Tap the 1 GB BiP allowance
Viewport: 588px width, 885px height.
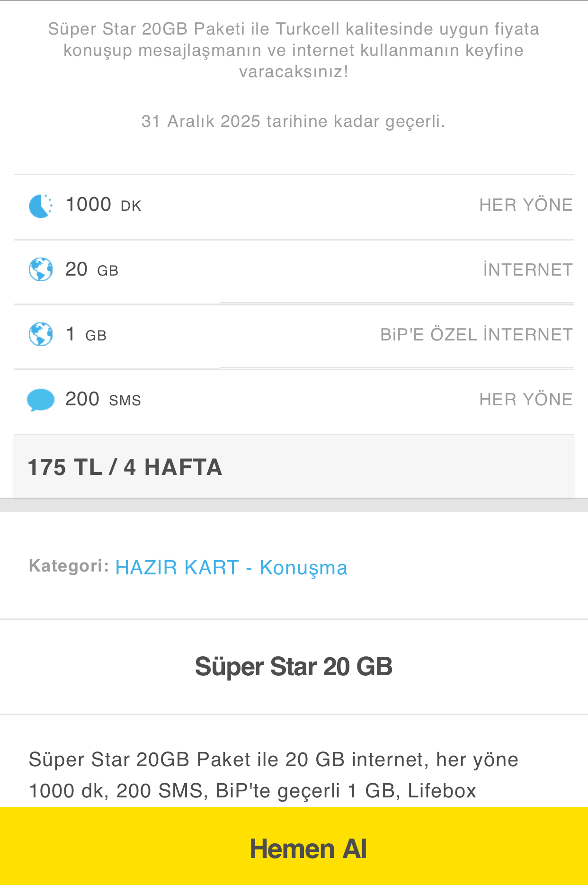pos(86,334)
